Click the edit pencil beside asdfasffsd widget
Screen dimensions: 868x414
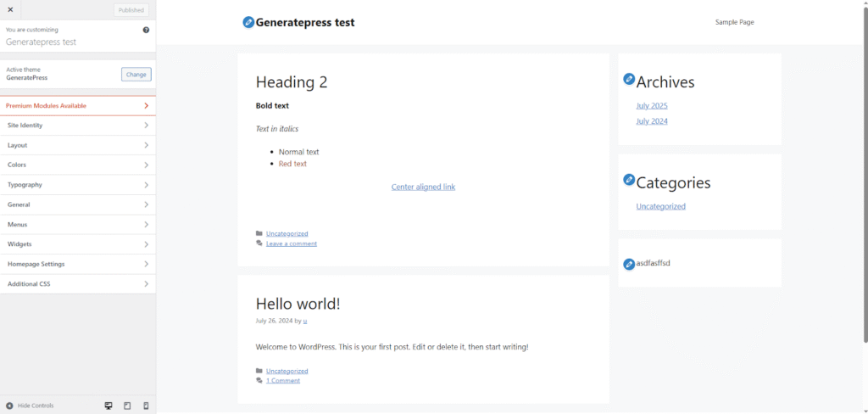point(629,264)
